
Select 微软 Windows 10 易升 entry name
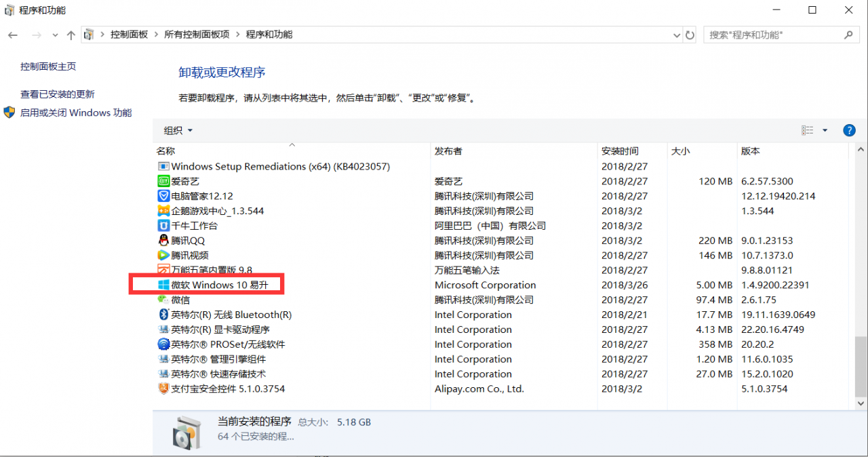[x=220, y=285]
